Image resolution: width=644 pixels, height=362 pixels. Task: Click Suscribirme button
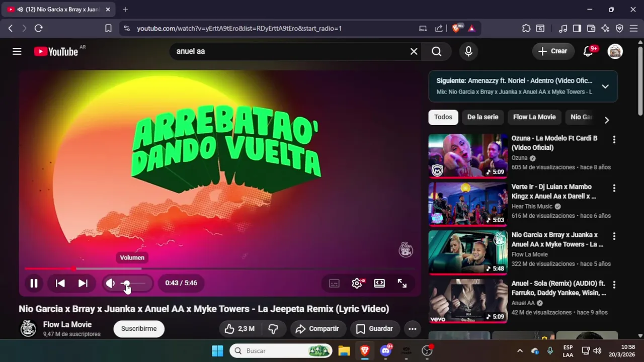tap(139, 329)
